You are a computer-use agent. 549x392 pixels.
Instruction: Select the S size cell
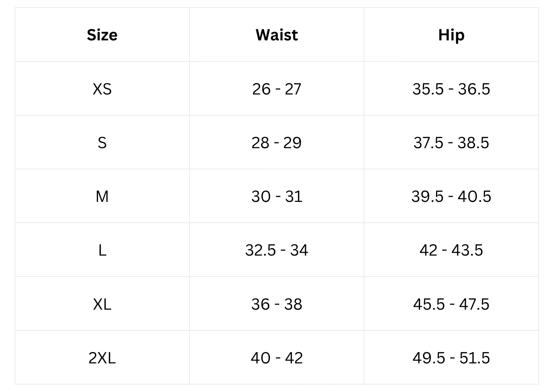[102, 143]
